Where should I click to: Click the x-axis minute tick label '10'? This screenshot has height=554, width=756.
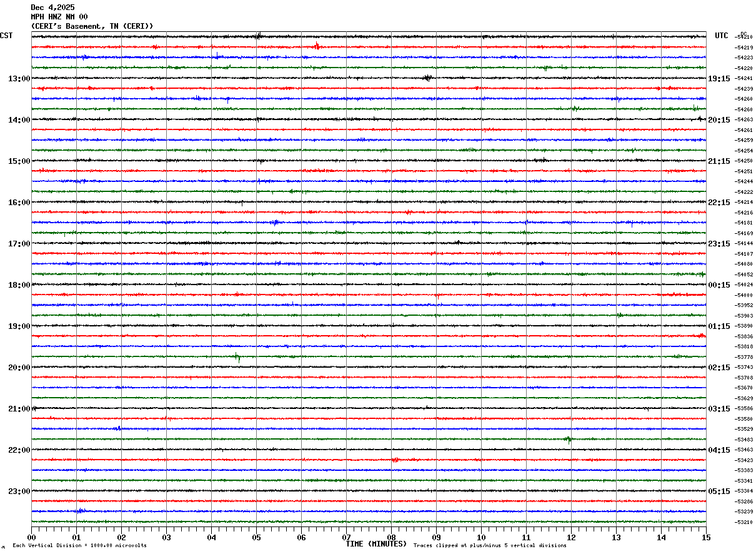click(x=481, y=537)
